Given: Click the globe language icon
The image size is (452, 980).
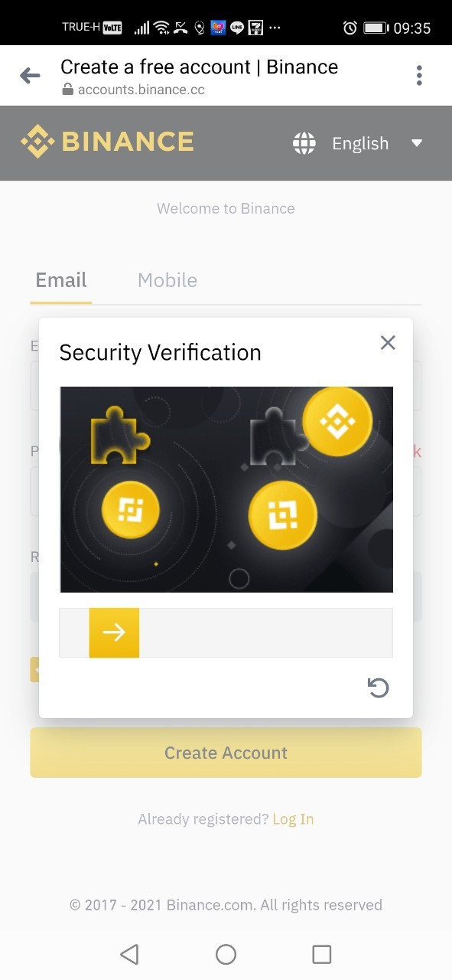Looking at the screenshot, I should pyautogui.click(x=304, y=143).
